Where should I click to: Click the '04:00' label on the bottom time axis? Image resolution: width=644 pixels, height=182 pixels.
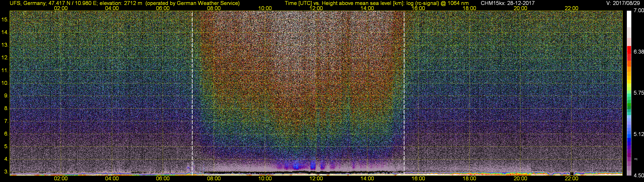coord(112,179)
